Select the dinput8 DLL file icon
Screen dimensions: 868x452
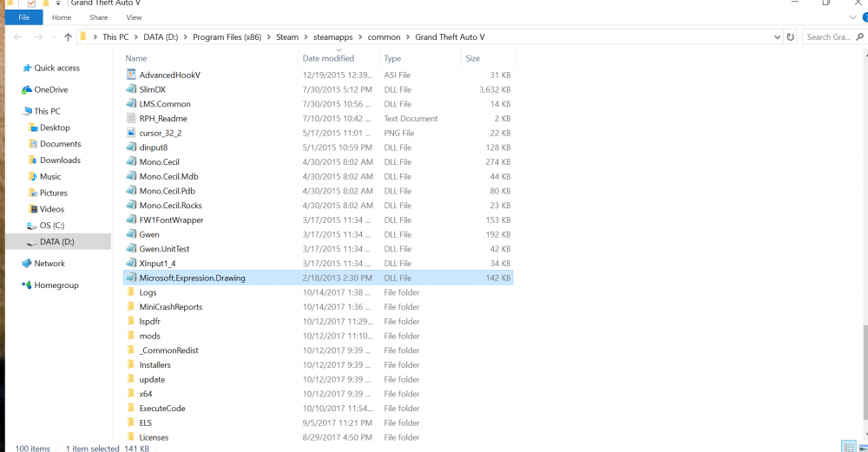pyautogui.click(x=131, y=147)
